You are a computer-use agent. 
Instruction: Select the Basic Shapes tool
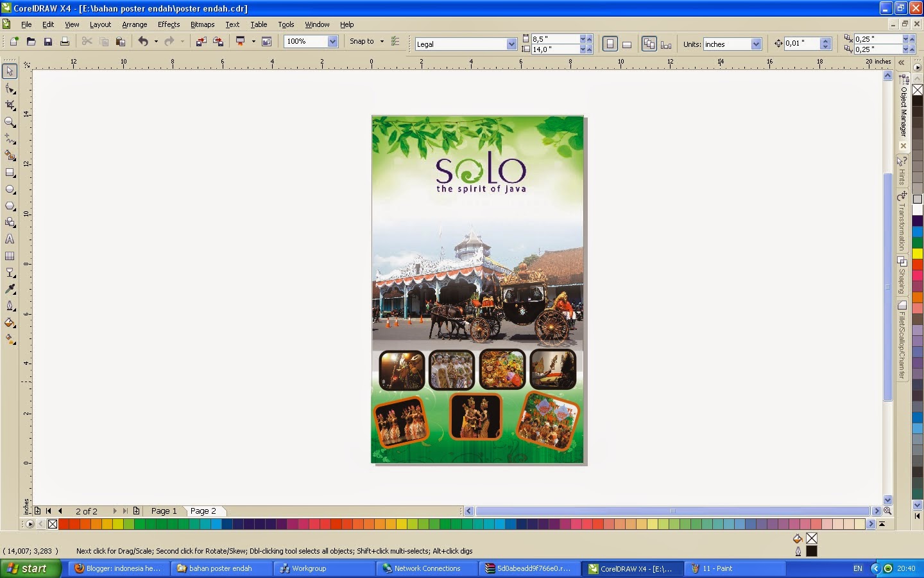(x=10, y=222)
